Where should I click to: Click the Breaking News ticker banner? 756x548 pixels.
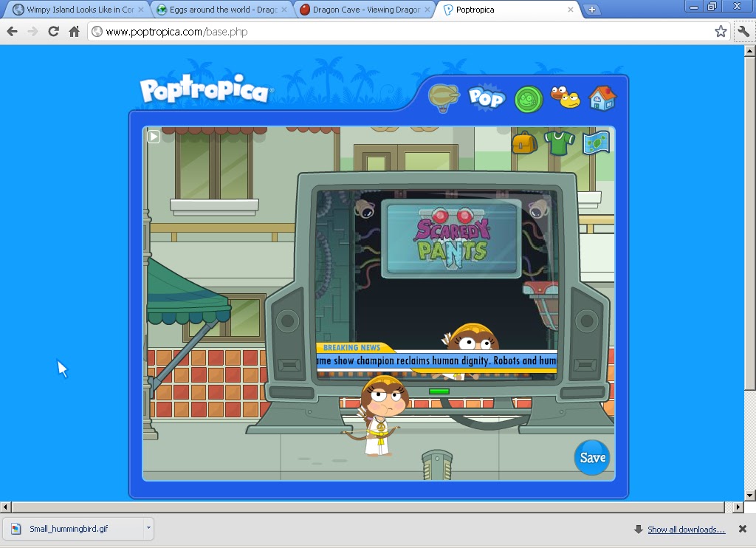[x=436, y=357]
